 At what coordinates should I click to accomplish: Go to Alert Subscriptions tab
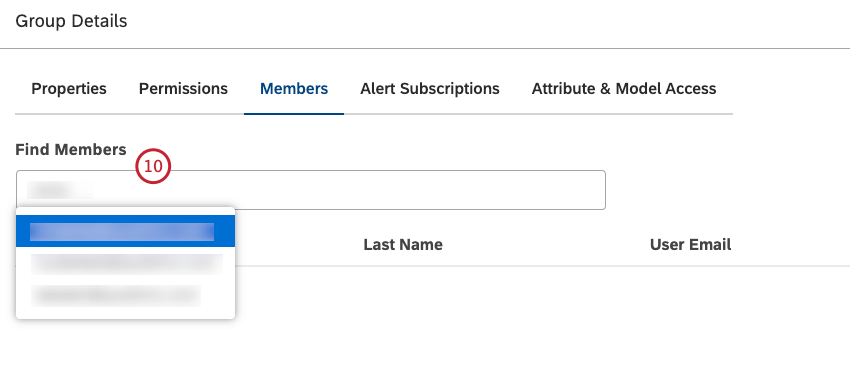(430, 88)
